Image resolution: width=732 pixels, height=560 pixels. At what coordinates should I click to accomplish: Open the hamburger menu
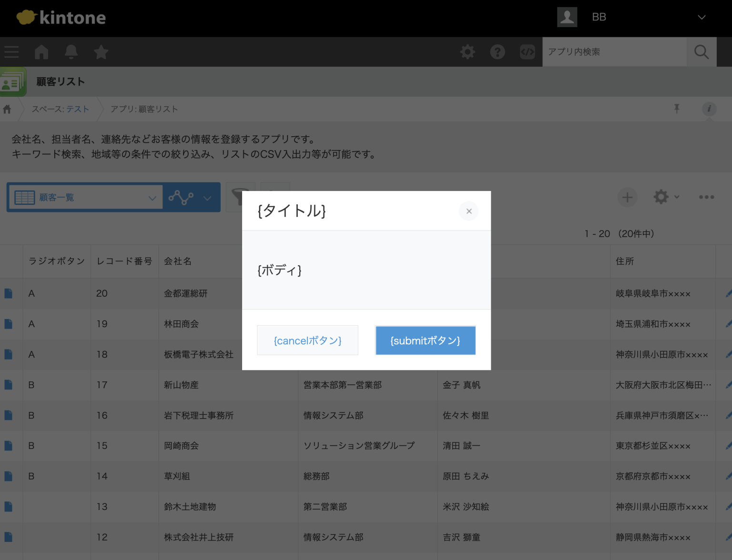(11, 52)
